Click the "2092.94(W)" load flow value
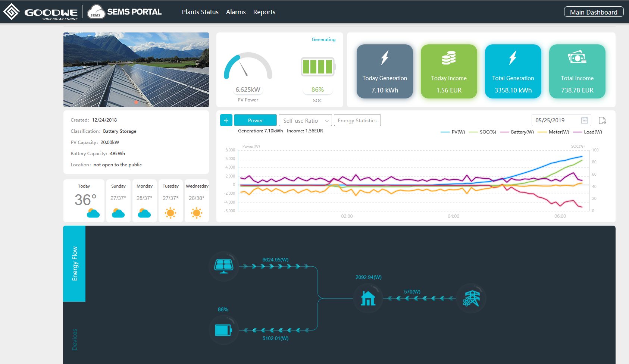Viewport: 629px width, 364px height. tap(369, 277)
